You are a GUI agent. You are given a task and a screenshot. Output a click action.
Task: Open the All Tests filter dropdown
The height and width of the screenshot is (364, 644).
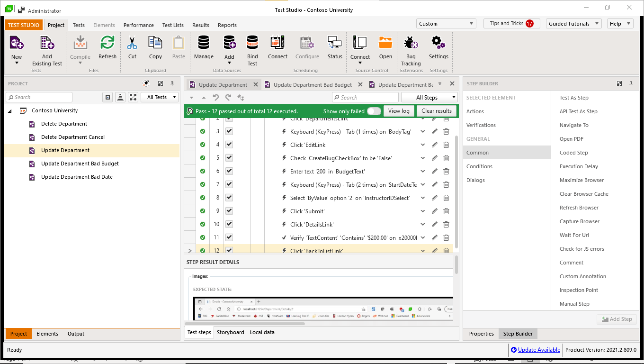click(160, 97)
